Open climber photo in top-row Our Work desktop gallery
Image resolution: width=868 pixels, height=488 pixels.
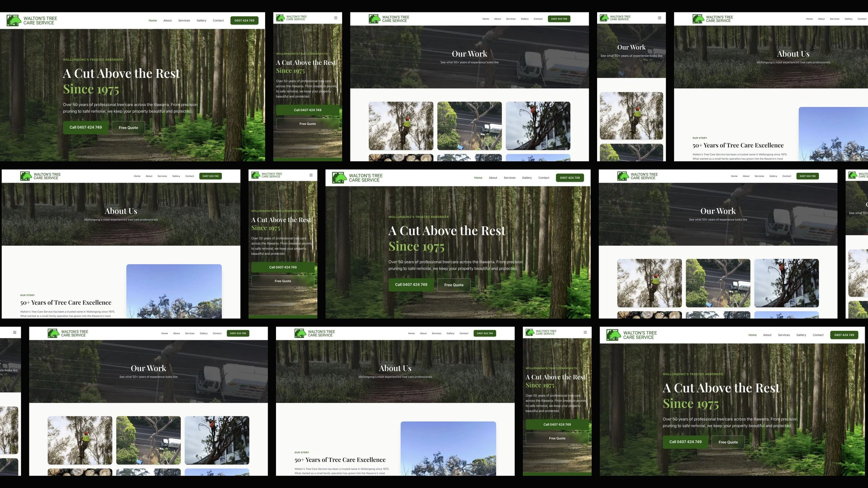tap(401, 126)
